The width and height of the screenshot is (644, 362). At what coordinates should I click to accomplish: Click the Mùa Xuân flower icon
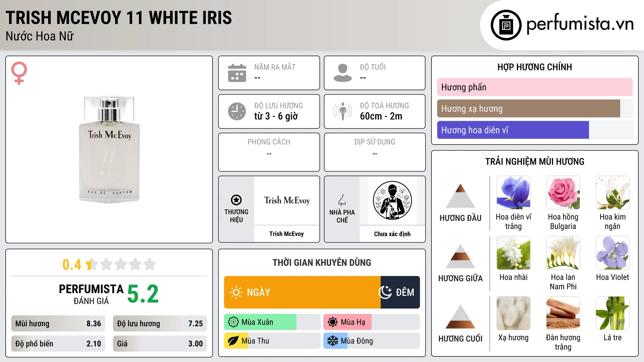[233, 322]
